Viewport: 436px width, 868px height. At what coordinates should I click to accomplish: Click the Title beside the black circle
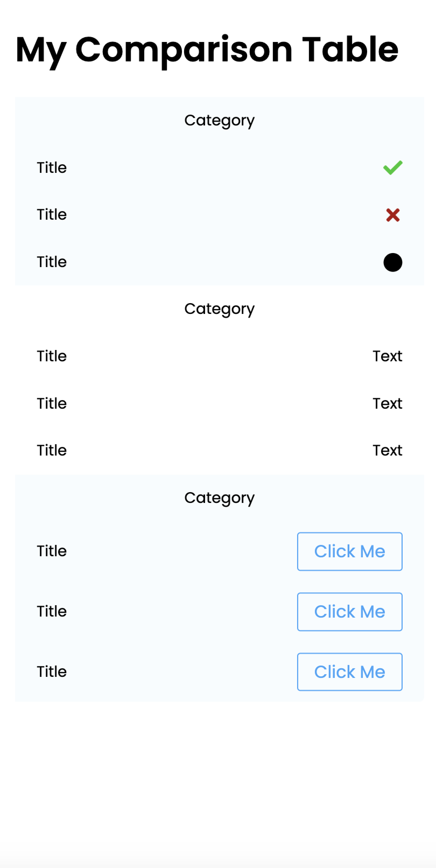tap(52, 262)
